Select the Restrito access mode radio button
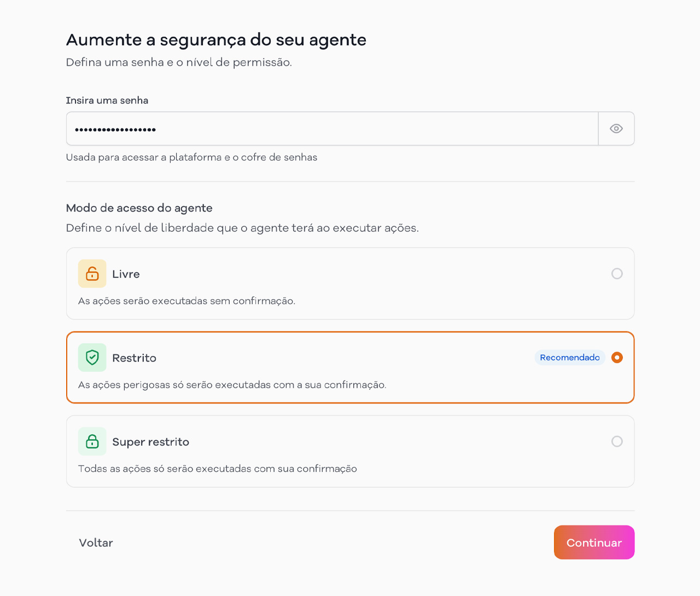Viewport: 700px width, 596px height. coord(616,357)
